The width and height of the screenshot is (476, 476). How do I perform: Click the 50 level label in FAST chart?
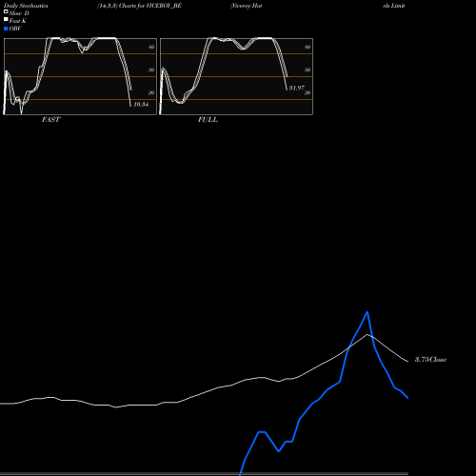(151, 69)
